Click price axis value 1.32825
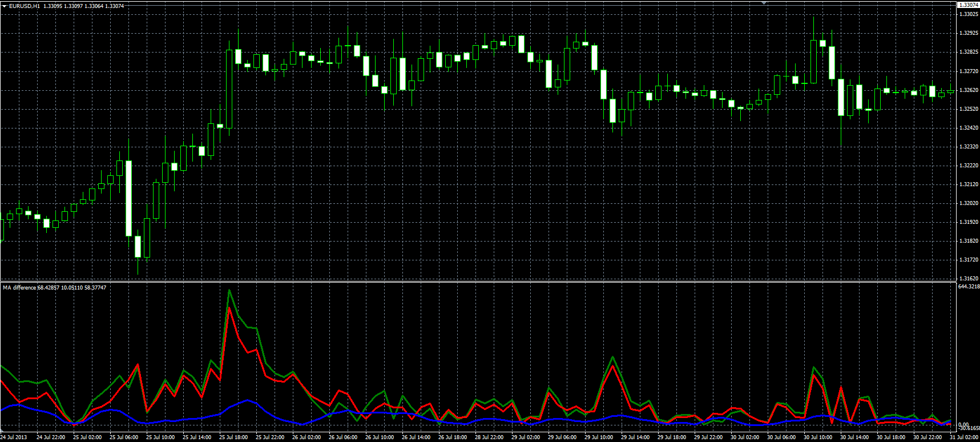Image resolution: width=980 pixels, height=442 pixels. click(969, 52)
